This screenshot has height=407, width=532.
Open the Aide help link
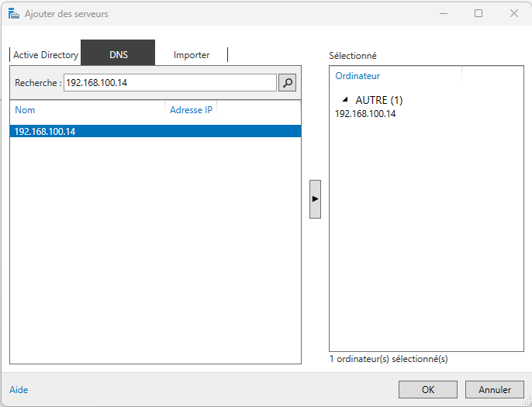tap(19, 390)
